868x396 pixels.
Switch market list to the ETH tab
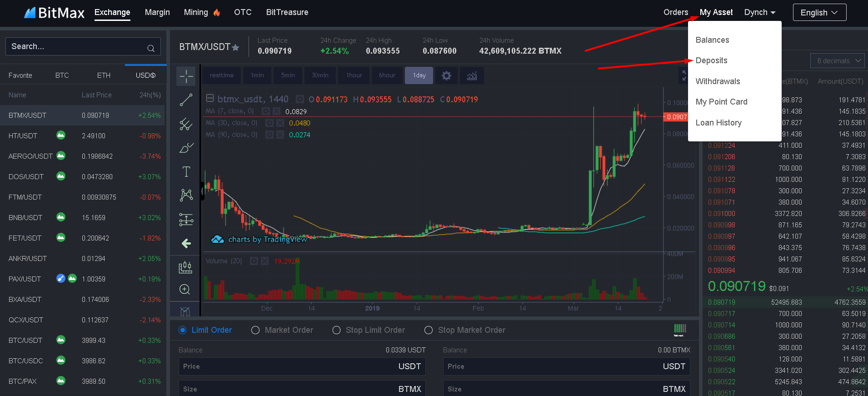(x=104, y=75)
